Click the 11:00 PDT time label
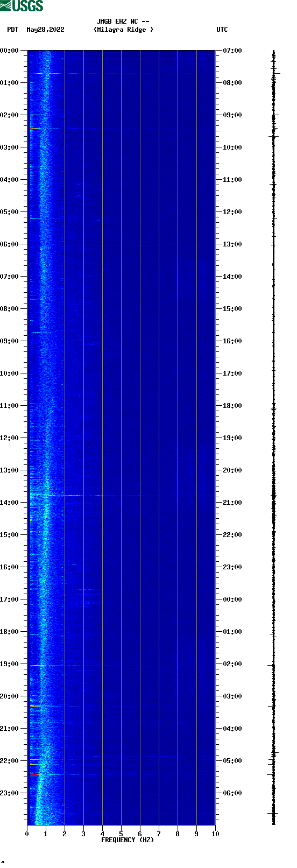Viewport: 297px width, 868px height. (10, 406)
